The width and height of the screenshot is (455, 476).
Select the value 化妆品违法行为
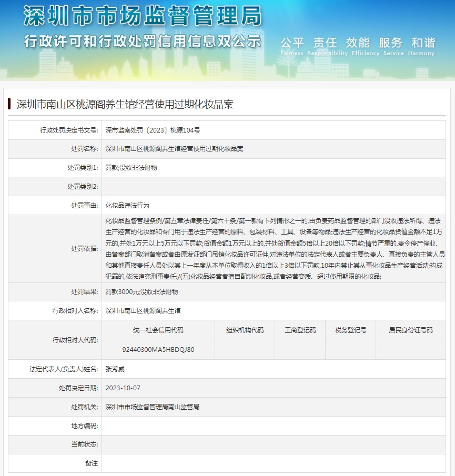coord(127,206)
